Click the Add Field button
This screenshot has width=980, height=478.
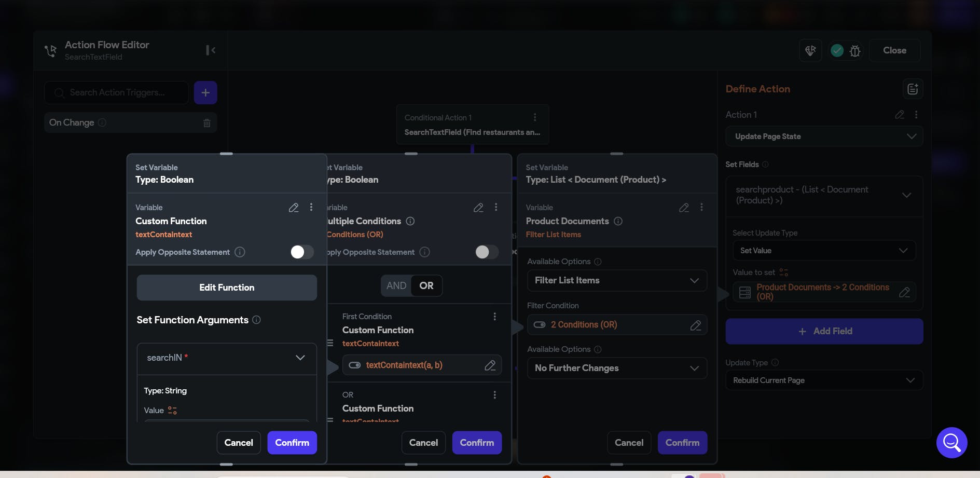tap(824, 331)
